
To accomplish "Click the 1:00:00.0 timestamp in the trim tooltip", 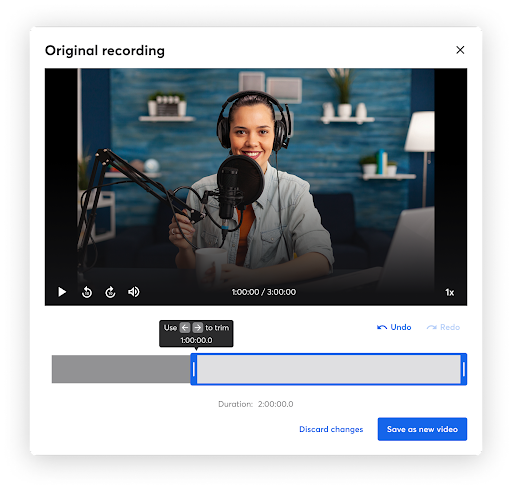I will (196, 340).
